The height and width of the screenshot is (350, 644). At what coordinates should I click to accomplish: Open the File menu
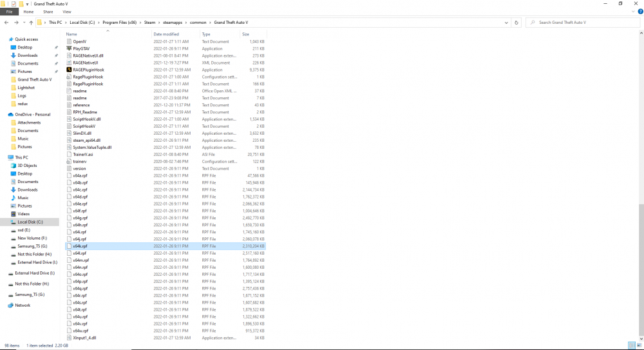pyautogui.click(x=9, y=12)
